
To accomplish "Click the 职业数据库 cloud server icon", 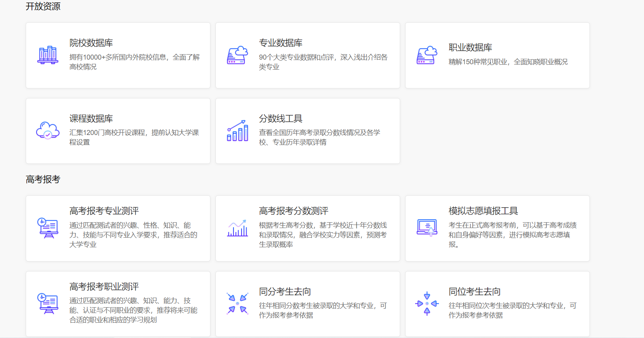I will coord(427,55).
